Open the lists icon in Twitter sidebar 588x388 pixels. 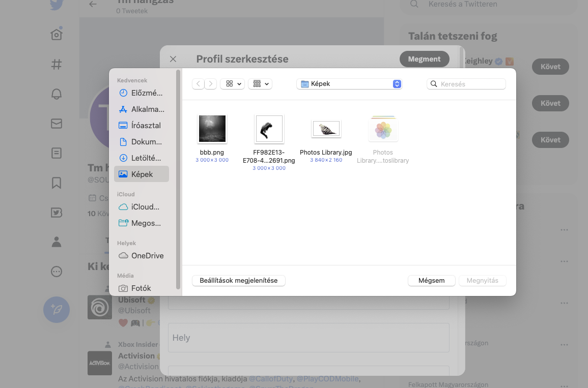[57, 153]
